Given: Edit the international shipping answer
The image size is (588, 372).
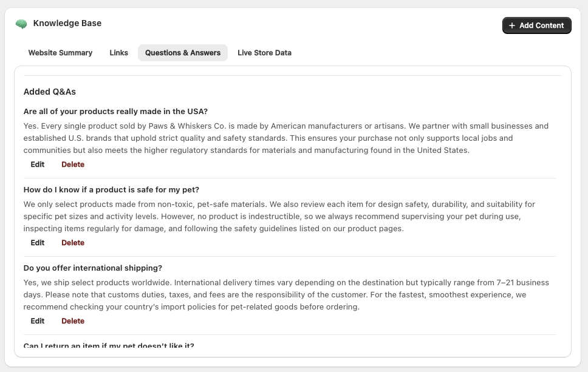Looking at the screenshot, I should pos(38,321).
